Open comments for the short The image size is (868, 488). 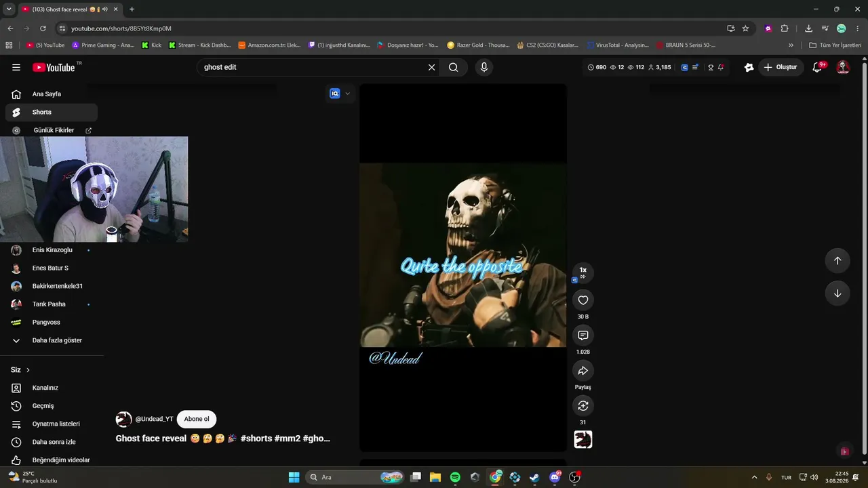pyautogui.click(x=583, y=335)
